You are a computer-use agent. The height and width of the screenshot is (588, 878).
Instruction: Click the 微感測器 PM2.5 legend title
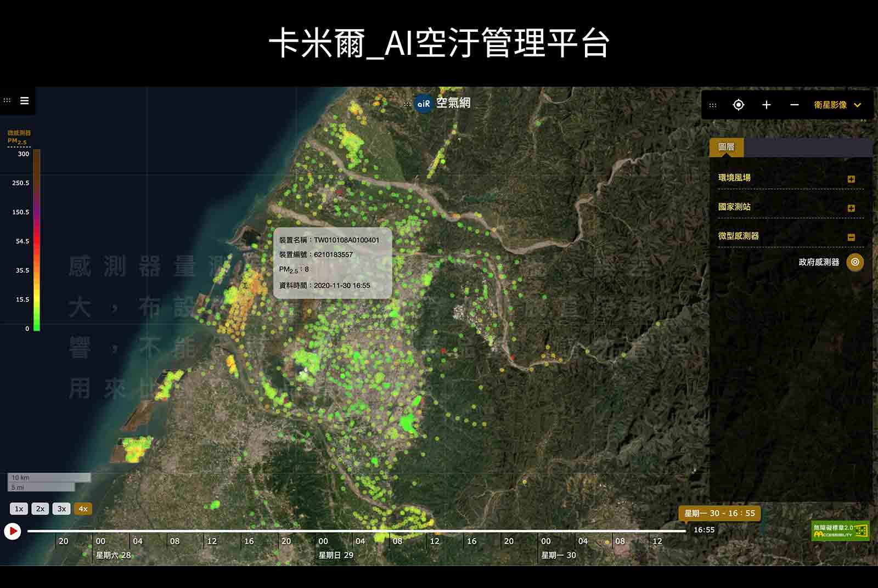coord(19,137)
